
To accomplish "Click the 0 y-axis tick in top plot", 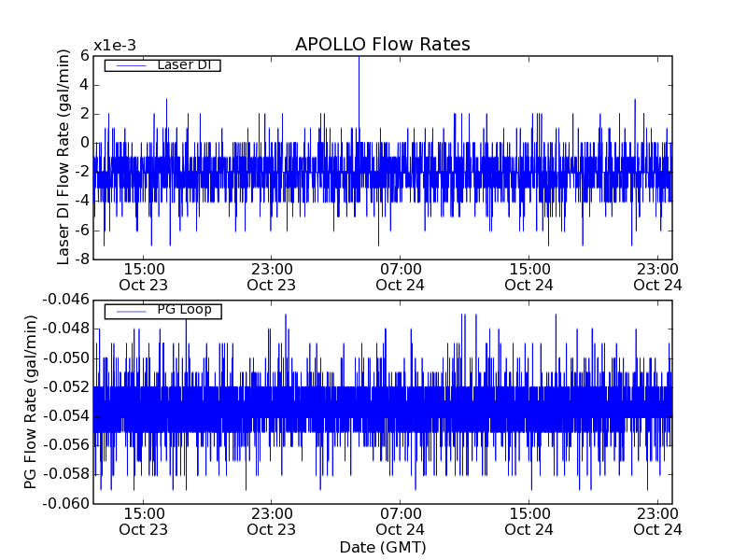I will 83,143.
